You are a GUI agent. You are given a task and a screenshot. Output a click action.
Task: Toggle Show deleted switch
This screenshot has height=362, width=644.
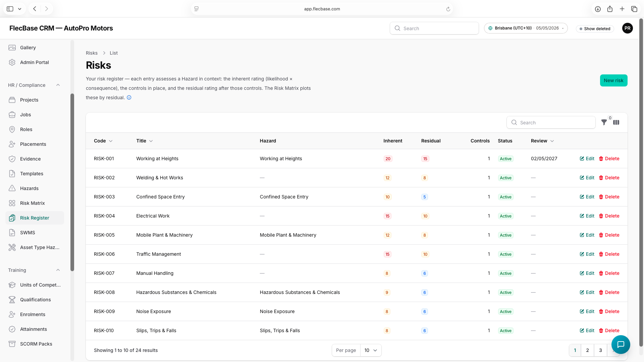pos(595,29)
